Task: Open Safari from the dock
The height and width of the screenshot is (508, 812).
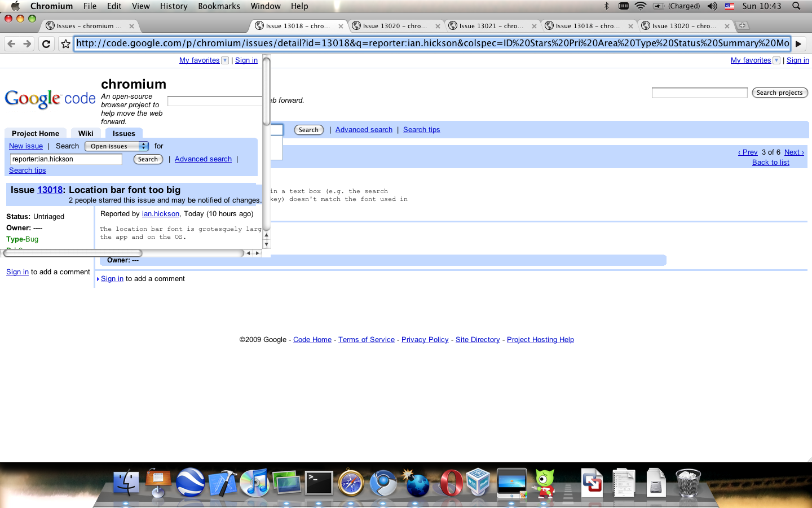Action: pyautogui.click(x=351, y=483)
